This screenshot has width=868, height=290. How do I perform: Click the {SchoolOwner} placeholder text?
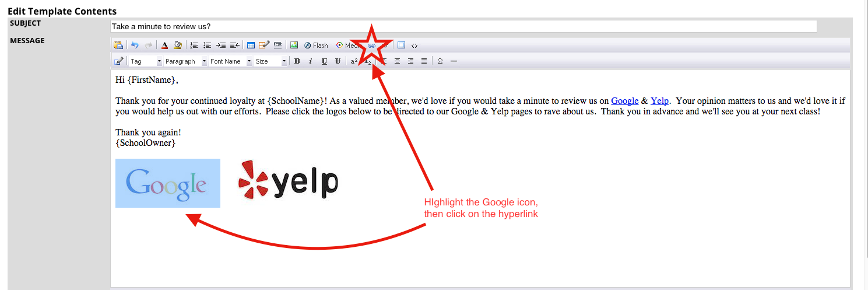point(145,142)
